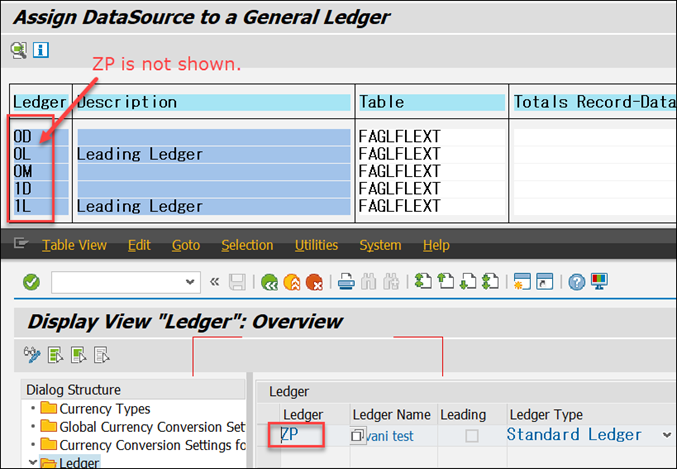The height and width of the screenshot is (469, 677).
Task: Click the Create New Session icon
Action: click(522, 282)
